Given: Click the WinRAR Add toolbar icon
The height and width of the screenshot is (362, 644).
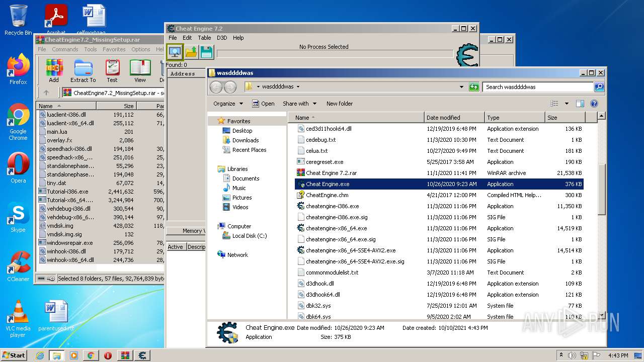Looking at the screenshot, I should (x=54, y=71).
